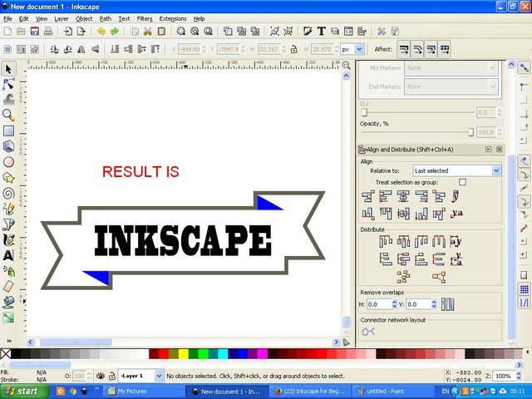Click the vertical overlap V input field
Screen dimensions: 532x399
click(x=418, y=304)
